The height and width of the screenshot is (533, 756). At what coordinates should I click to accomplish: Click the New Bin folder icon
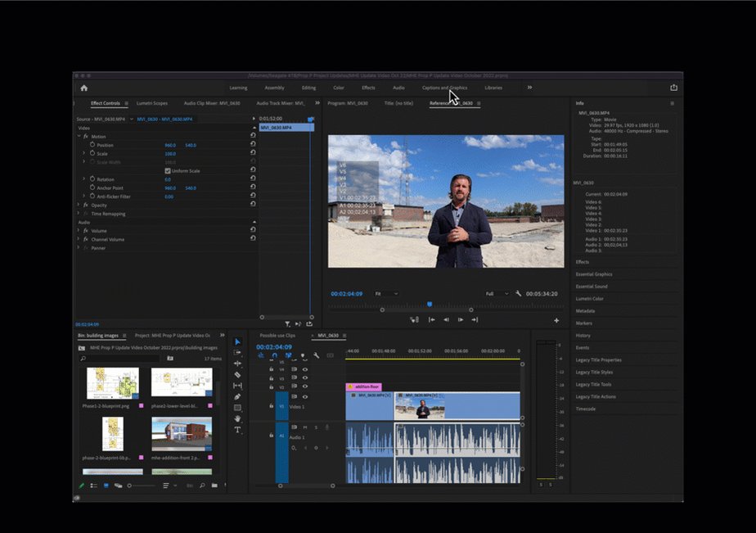point(214,486)
